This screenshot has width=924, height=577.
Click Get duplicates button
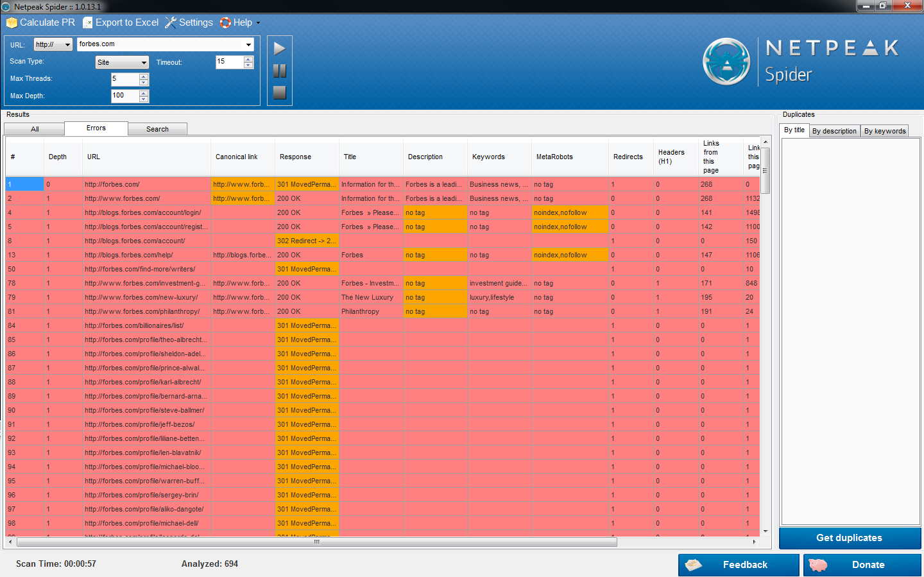[850, 538]
